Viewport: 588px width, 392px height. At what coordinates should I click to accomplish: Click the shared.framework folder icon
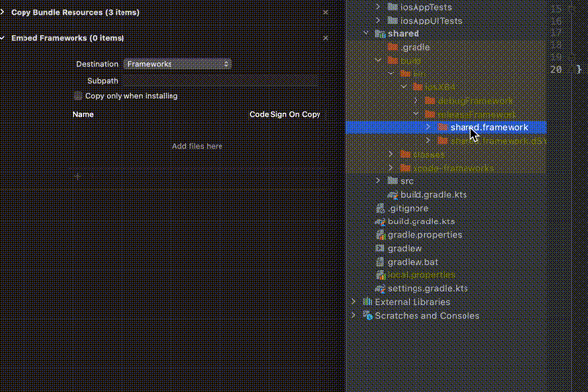[x=443, y=127]
